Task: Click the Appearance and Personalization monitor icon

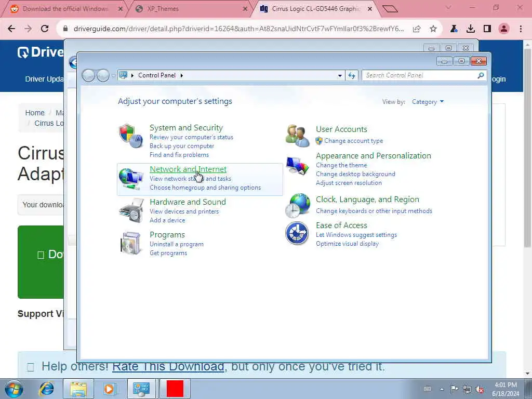Action: pyautogui.click(x=297, y=166)
